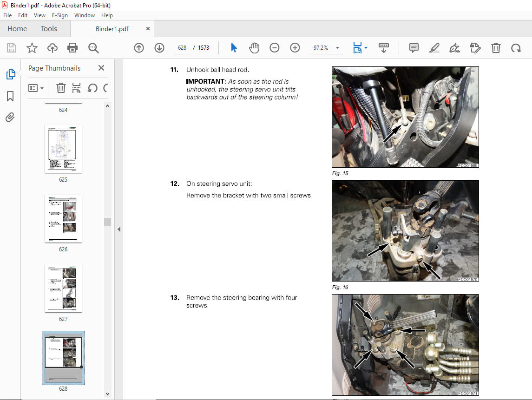Add a comment sticky note
532x400 pixels.
[414, 48]
